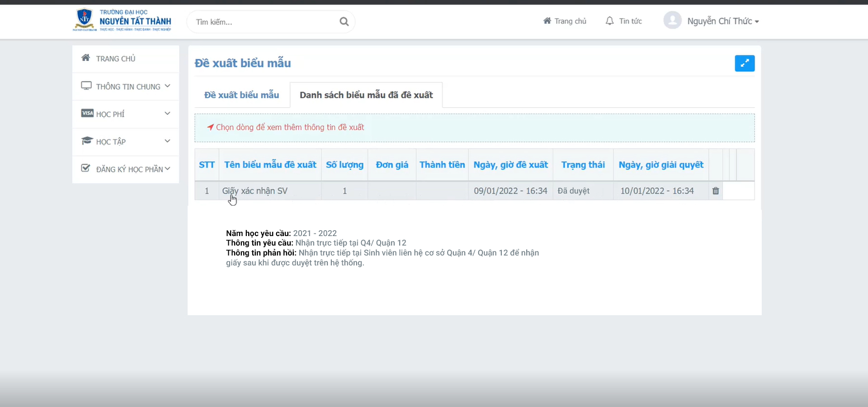
Task: Click the notification bell icon
Action: coord(609,21)
